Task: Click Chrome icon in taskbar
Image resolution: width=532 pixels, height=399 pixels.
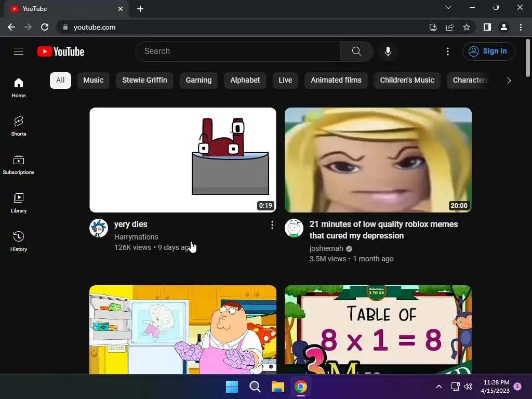Action: click(301, 387)
